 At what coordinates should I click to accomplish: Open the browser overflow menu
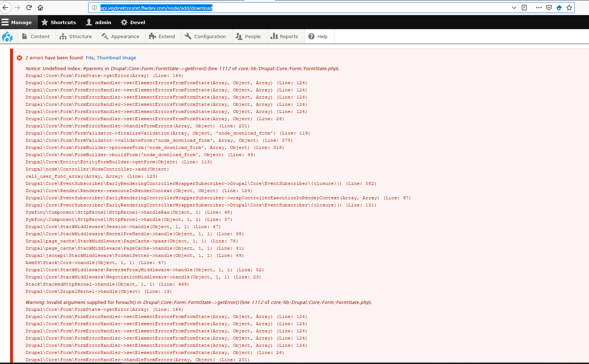click(x=539, y=7)
